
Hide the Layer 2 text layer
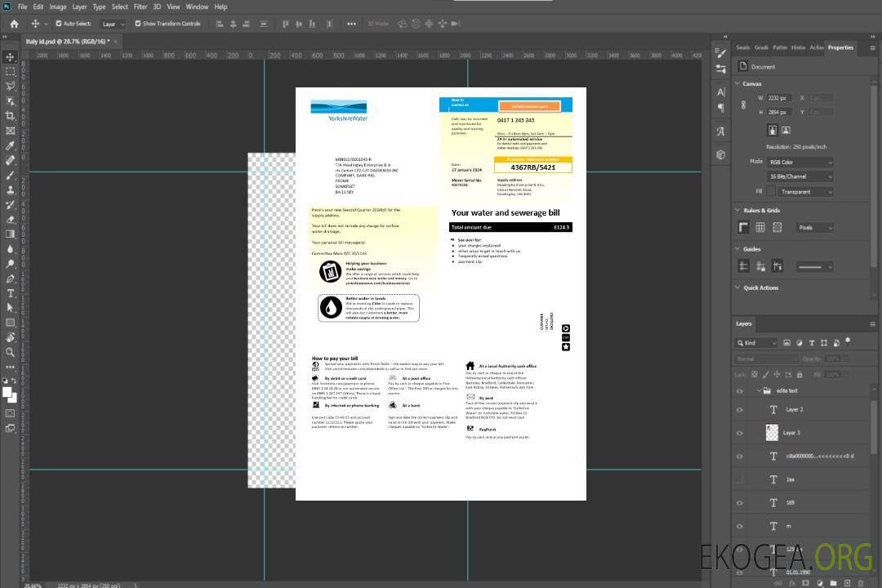click(x=740, y=410)
